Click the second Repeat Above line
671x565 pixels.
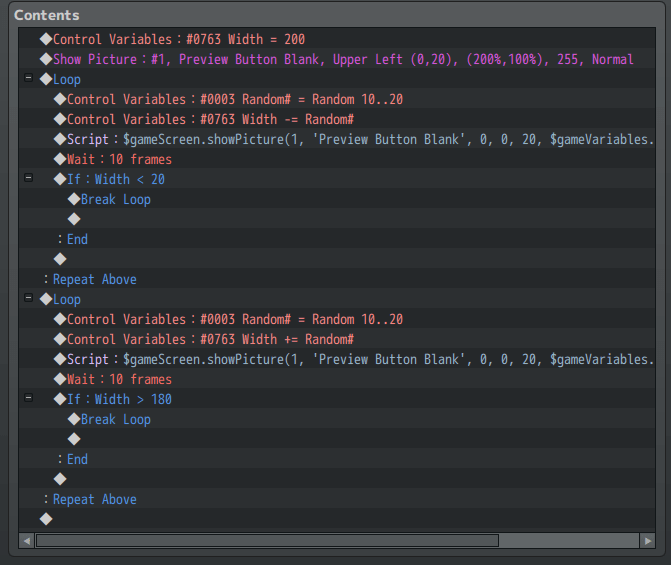pyautogui.click(x=337, y=500)
